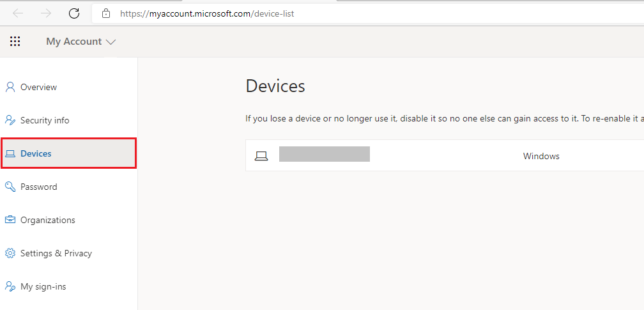The height and width of the screenshot is (310, 644).
Task: Go to the Overview text link
Action: [x=38, y=87]
